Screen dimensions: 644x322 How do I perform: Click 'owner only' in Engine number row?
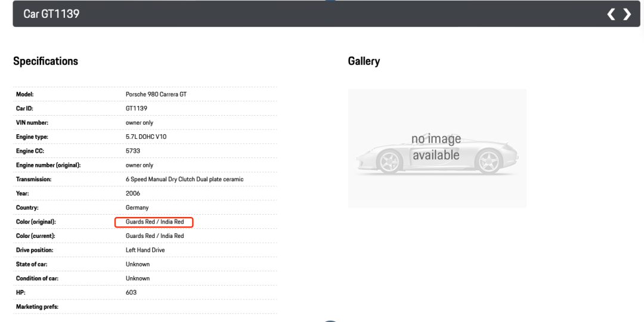(139, 165)
